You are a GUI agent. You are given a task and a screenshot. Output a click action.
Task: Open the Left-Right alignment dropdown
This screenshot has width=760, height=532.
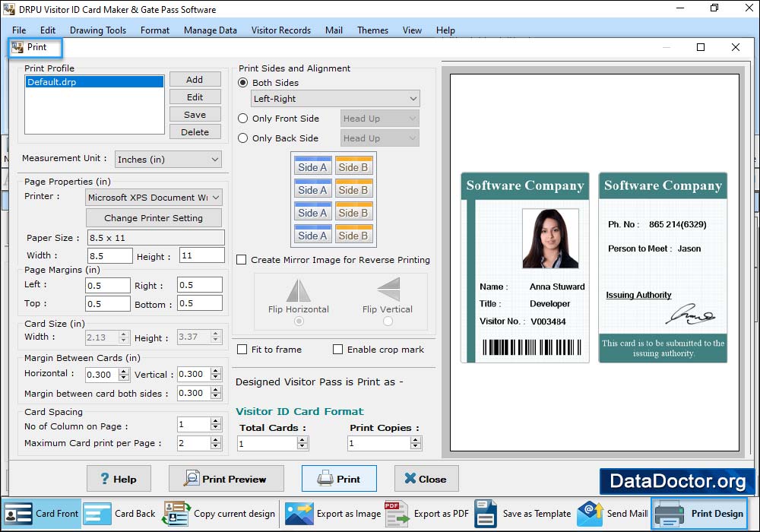pos(335,99)
